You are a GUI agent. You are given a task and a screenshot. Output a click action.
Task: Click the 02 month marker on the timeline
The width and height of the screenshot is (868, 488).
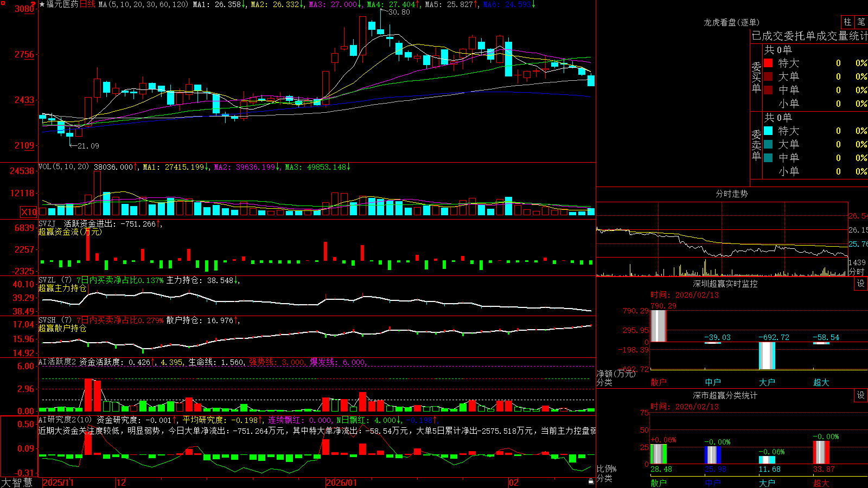click(514, 483)
